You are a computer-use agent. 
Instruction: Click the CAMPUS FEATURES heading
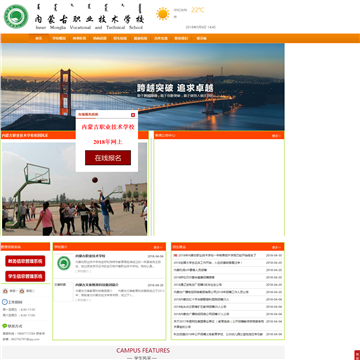pyautogui.click(x=143, y=350)
